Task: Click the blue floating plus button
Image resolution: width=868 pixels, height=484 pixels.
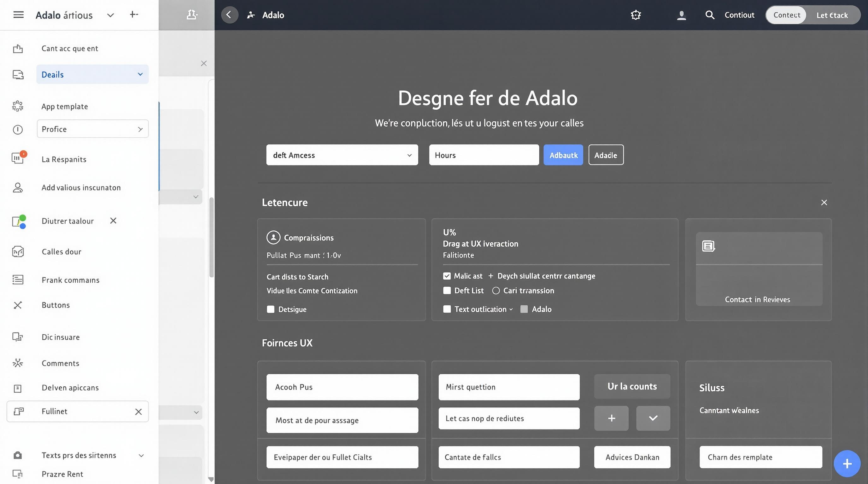Action: pyautogui.click(x=847, y=464)
